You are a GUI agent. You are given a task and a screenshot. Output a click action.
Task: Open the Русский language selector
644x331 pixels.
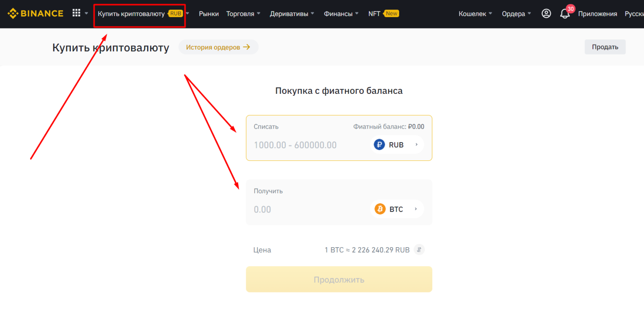coord(634,14)
